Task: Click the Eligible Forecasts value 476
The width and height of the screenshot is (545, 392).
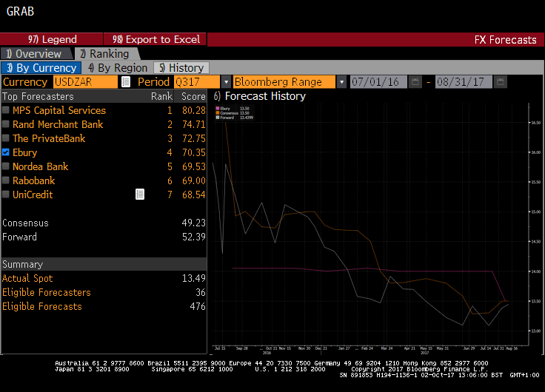Action: point(198,306)
